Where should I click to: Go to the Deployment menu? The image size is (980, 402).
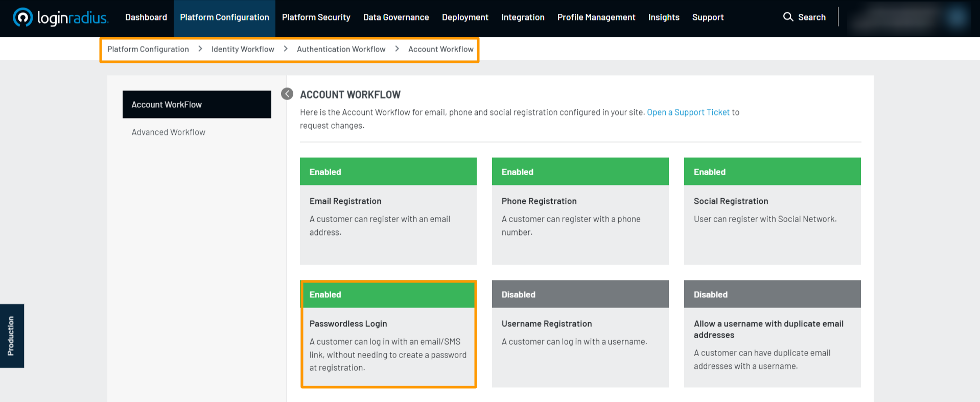pyautogui.click(x=464, y=17)
